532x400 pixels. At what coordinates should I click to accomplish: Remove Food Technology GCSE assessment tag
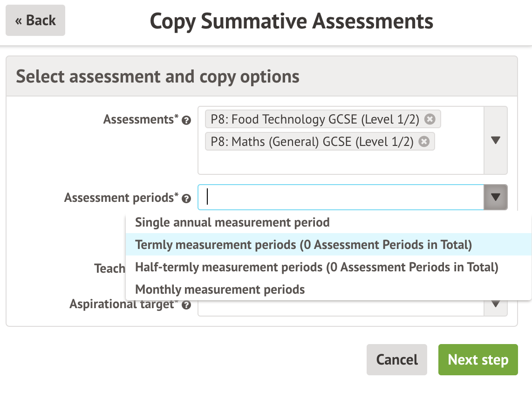[x=430, y=119]
